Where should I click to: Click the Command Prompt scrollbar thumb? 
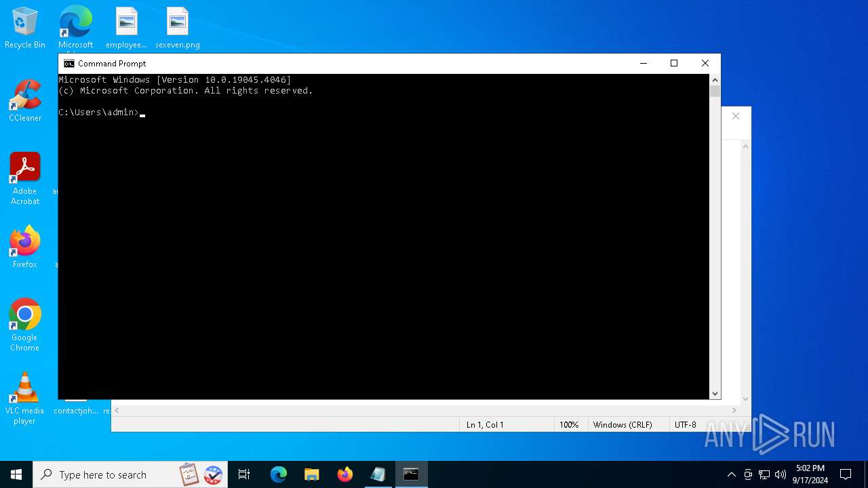715,91
